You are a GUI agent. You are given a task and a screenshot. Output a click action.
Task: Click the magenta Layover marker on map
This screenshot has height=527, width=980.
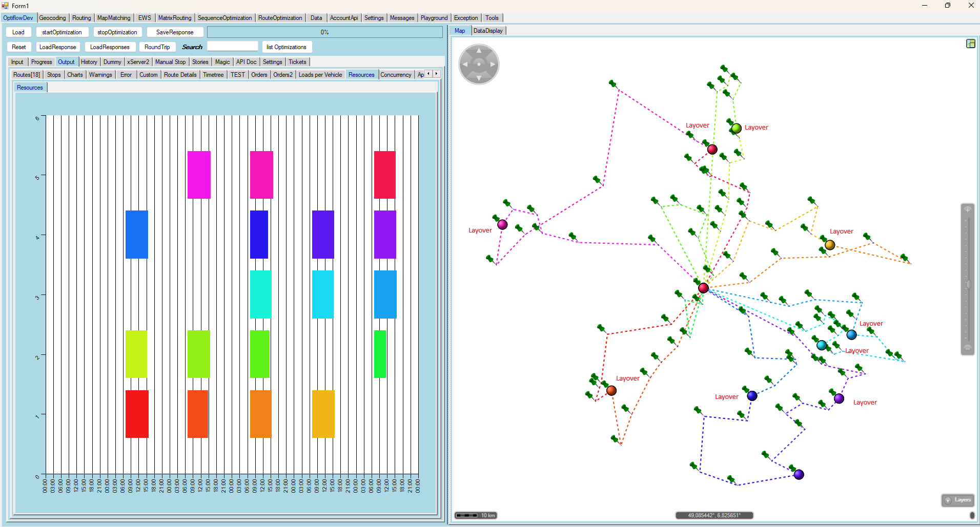pyautogui.click(x=502, y=224)
